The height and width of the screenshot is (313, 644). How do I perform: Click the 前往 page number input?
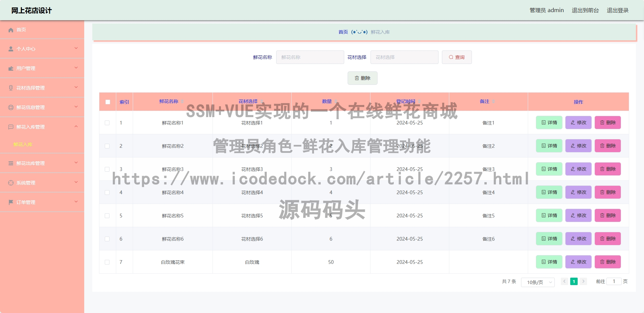614,281
